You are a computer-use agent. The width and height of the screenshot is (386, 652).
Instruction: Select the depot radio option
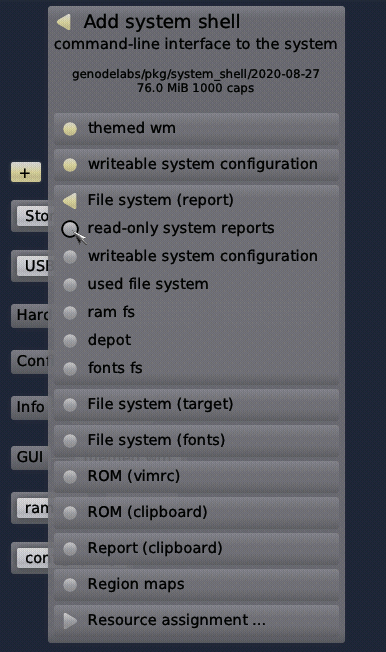point(70,341)
